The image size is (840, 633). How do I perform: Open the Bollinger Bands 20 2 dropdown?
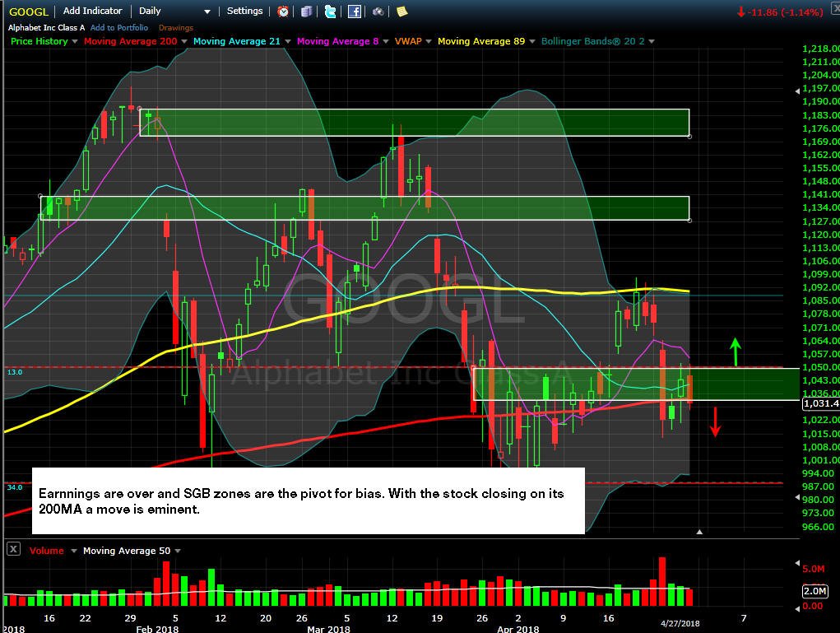pos(652,41)
